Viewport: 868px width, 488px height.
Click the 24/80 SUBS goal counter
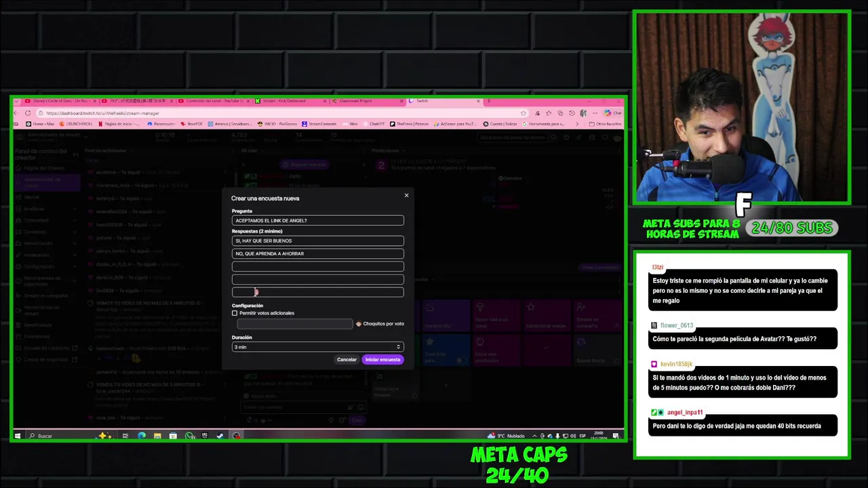pyautogui.click(x=792, y=228)
